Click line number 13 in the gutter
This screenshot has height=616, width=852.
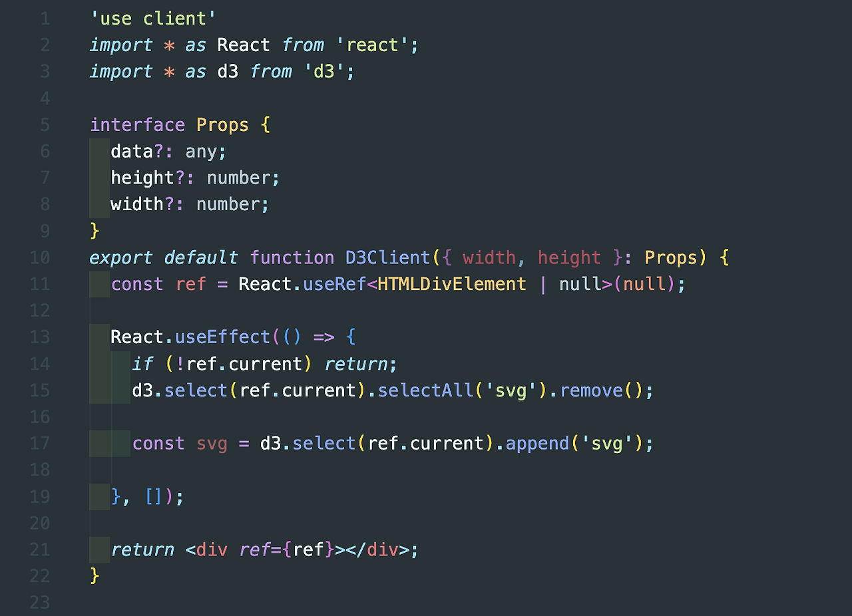point(40,337)
